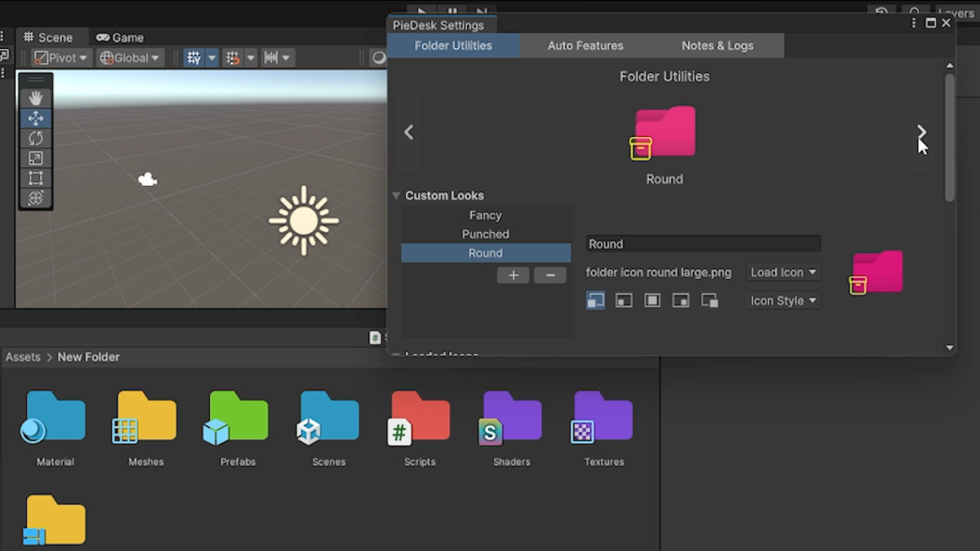Click the 'Folder Utilities' heading text
The width and height of the screenshot is (980, 551).
665,77
